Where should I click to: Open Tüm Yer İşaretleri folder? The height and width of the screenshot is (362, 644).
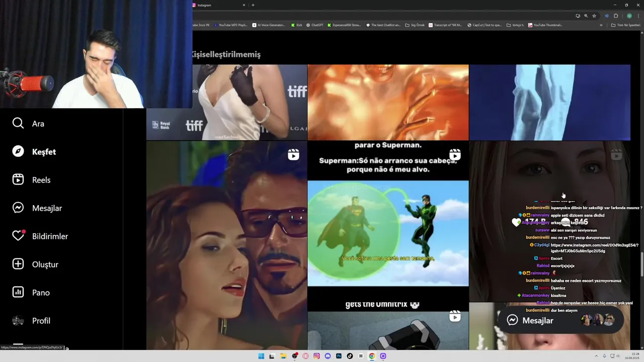(626, 25)
